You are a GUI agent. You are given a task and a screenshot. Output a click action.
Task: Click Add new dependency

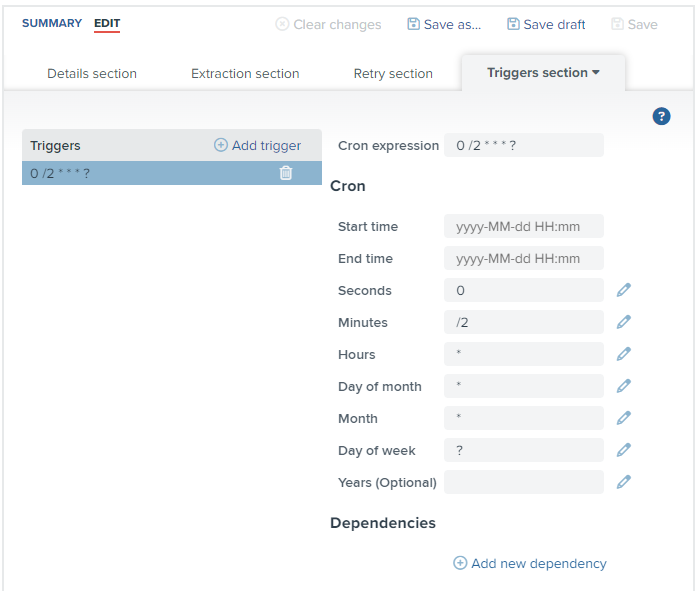coord(530,563)
